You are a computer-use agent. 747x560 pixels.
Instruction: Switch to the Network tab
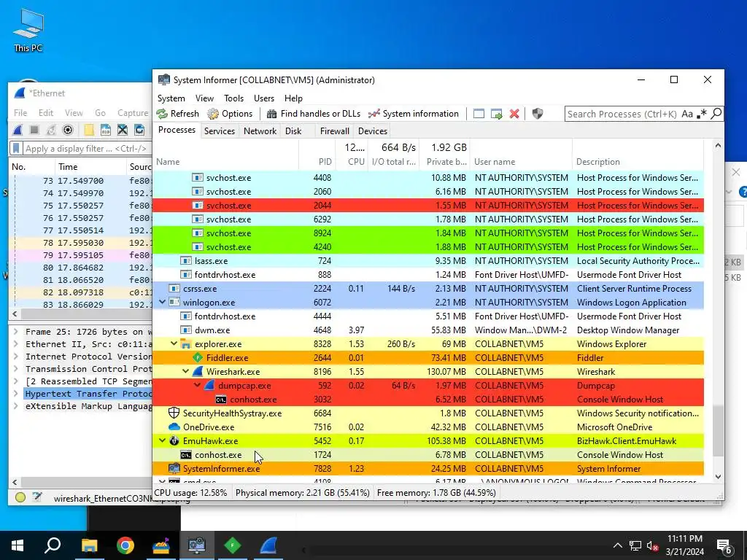(x=260, y=131)
